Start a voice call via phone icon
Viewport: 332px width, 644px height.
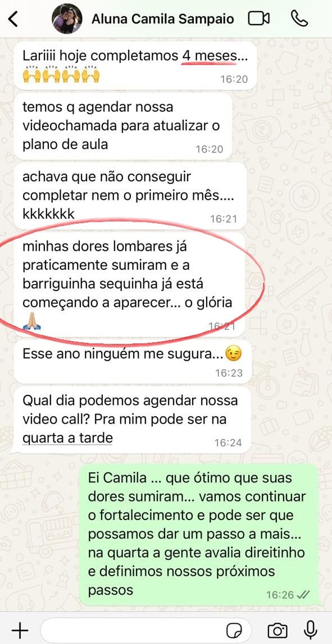click(299, 19)
